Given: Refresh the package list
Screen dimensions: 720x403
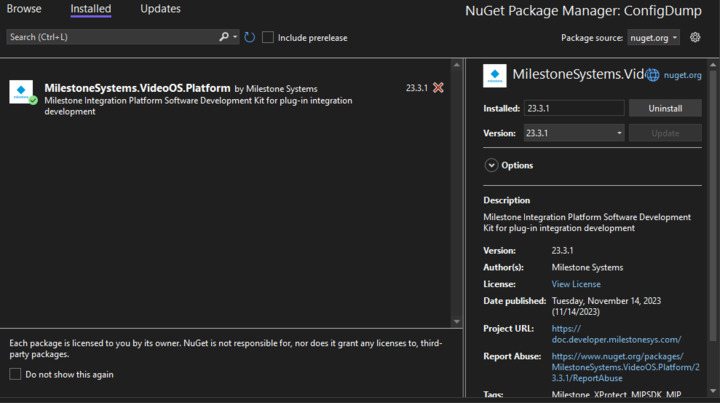Looking at the screenshot, I should coord(249,37).
